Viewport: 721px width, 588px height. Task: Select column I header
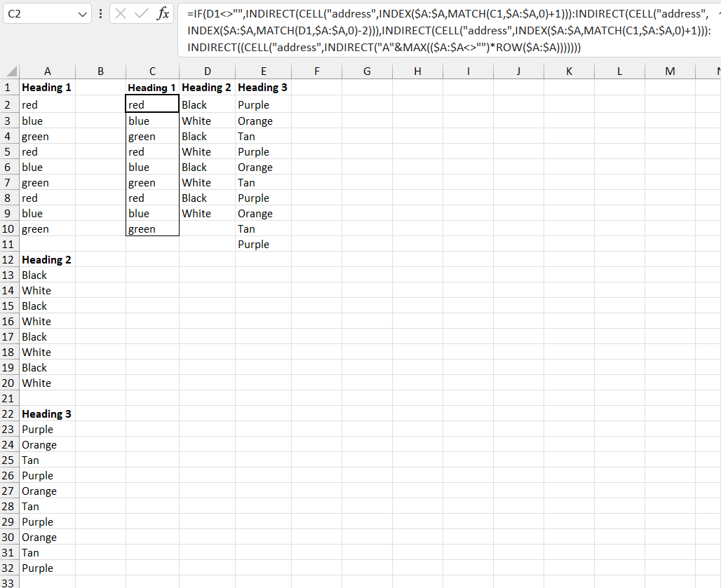(468, 71)
